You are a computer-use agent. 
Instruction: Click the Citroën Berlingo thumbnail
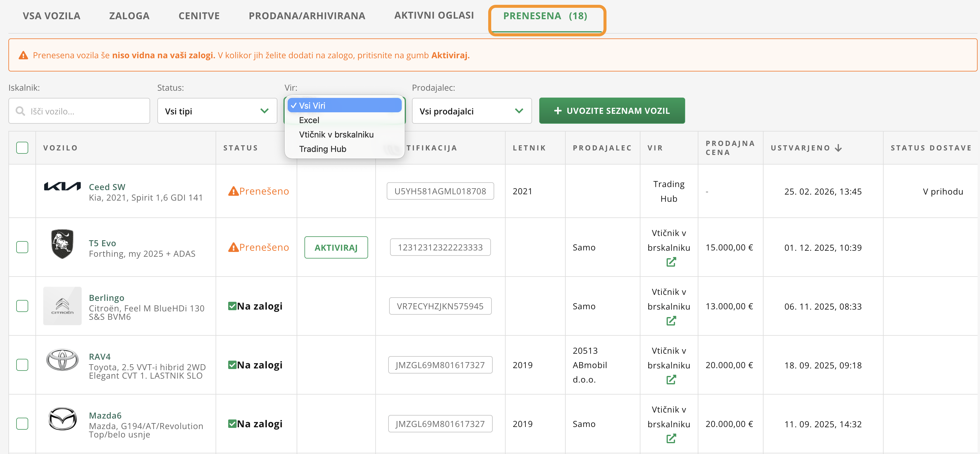tap(62, 306)
